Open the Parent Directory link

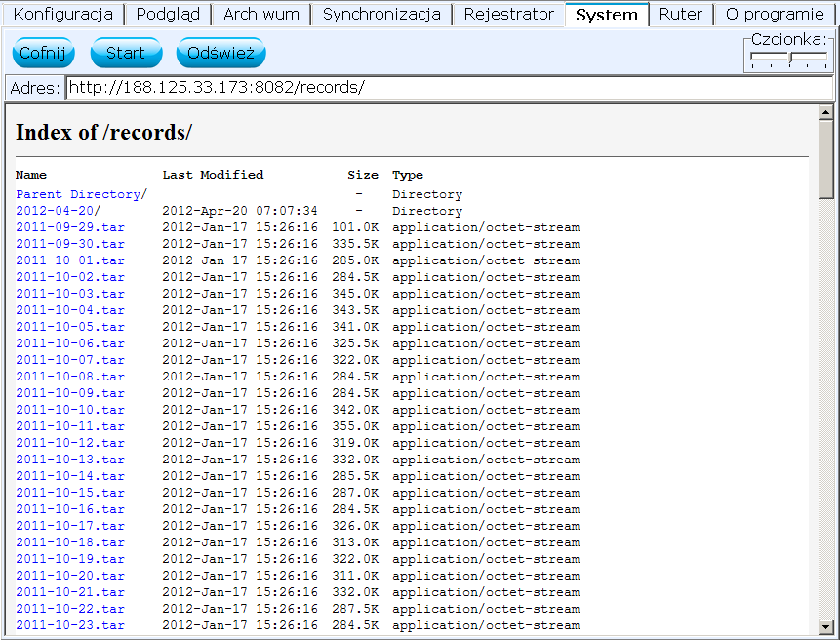pyautogui.click(x=81, y=194)
